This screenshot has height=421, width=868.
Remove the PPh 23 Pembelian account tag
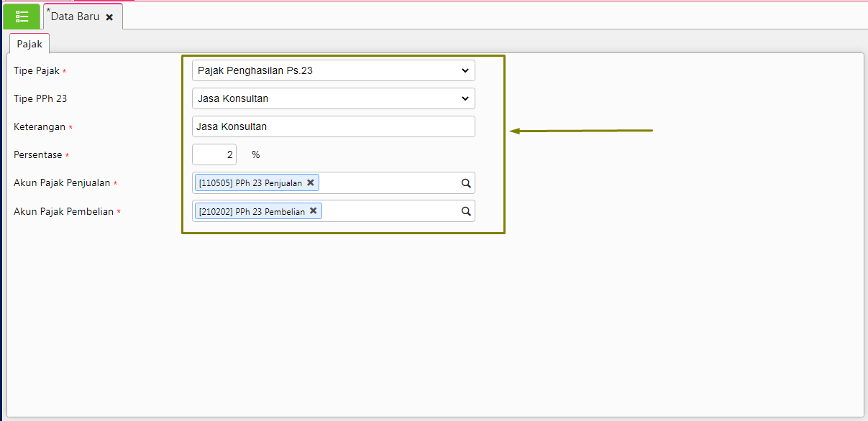pos(314,211)
